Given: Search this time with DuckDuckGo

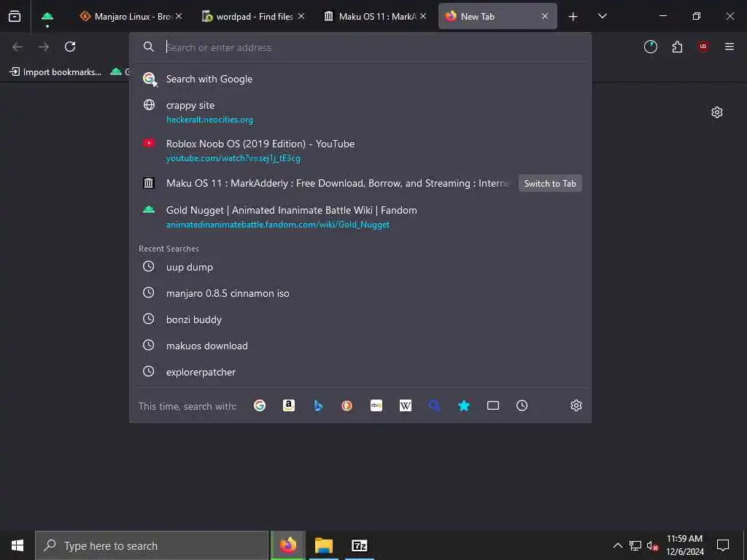Looking at the screenshot, I should 347,405.
